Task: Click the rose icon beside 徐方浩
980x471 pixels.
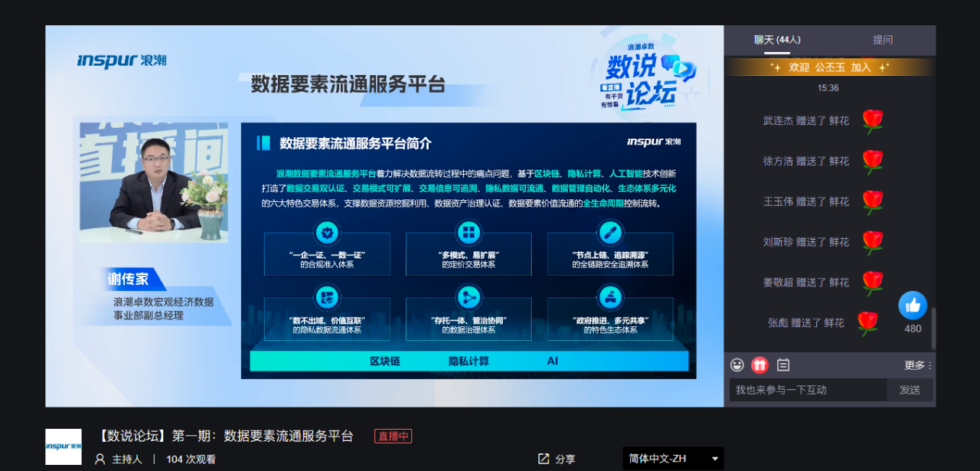Action: pos(872,161)
